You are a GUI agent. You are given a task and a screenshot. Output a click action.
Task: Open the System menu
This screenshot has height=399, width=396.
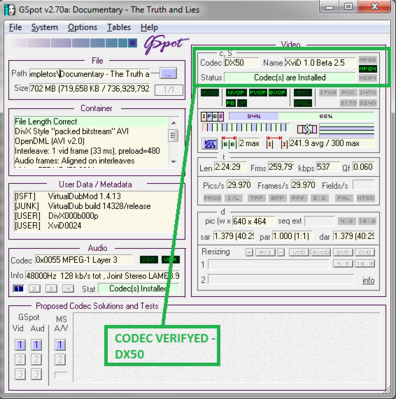click(x=45, y=27)
